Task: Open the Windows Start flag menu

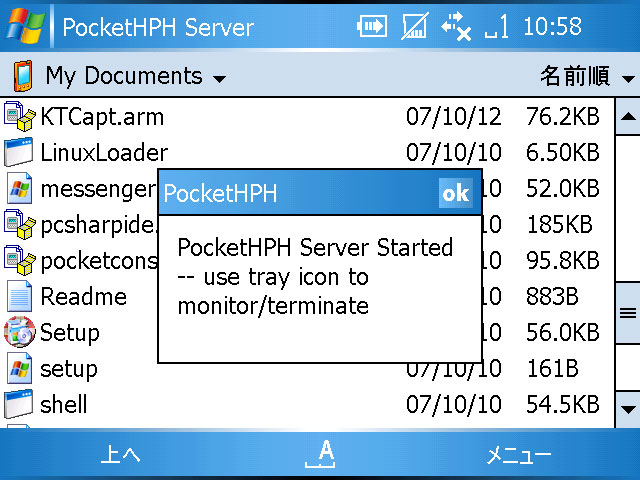Action: 25,26
